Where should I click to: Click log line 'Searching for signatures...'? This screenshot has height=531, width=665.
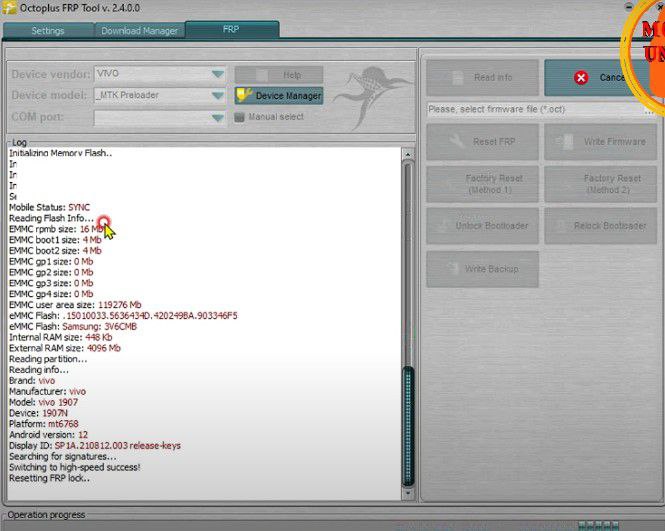(x=62, y=457)
